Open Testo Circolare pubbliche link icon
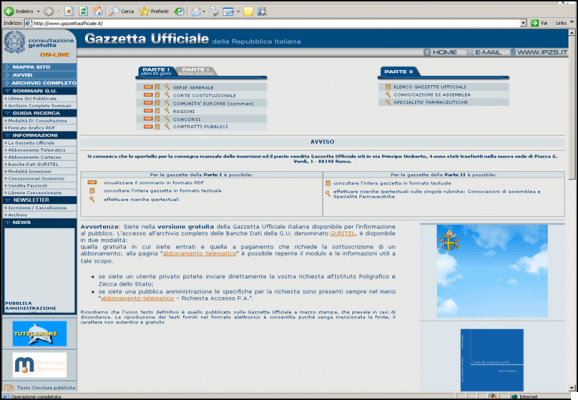This screenshot has height=400, width=578. tap(8, 388)
